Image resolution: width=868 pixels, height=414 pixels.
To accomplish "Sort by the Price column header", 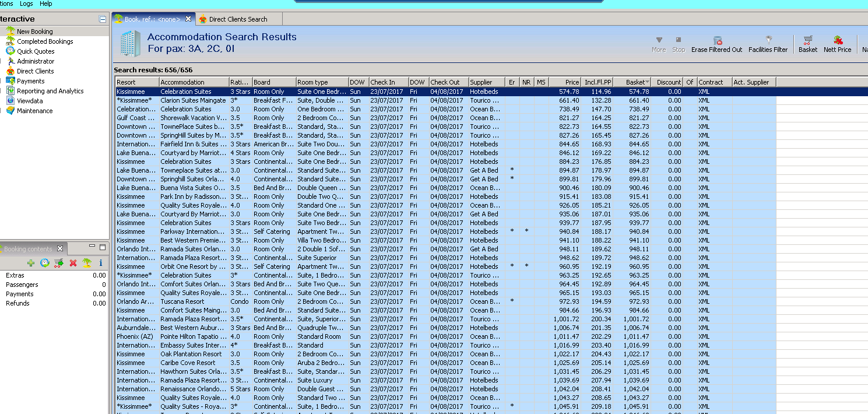I will click(x=565, y=82).
